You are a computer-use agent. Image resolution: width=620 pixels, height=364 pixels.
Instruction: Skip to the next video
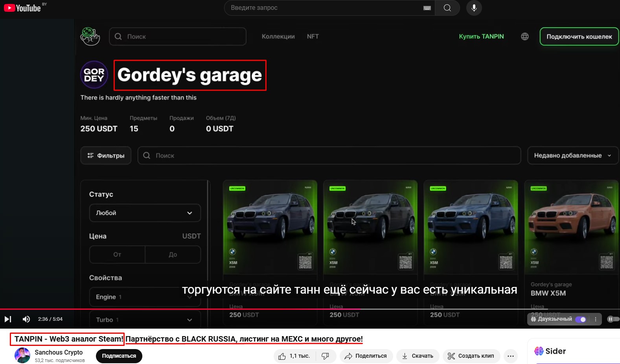8,319
